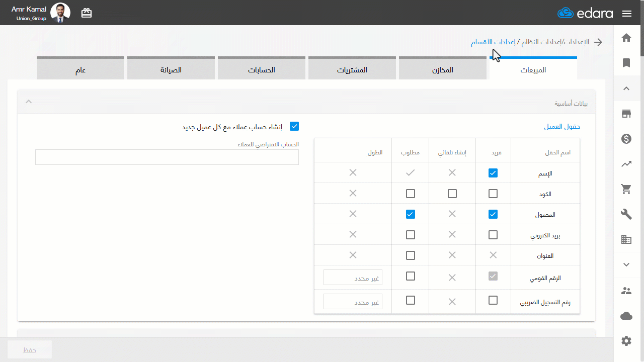Collapse the بيانات أساسية panel
The image size is (644, 362).
click(x=29, y=102)
